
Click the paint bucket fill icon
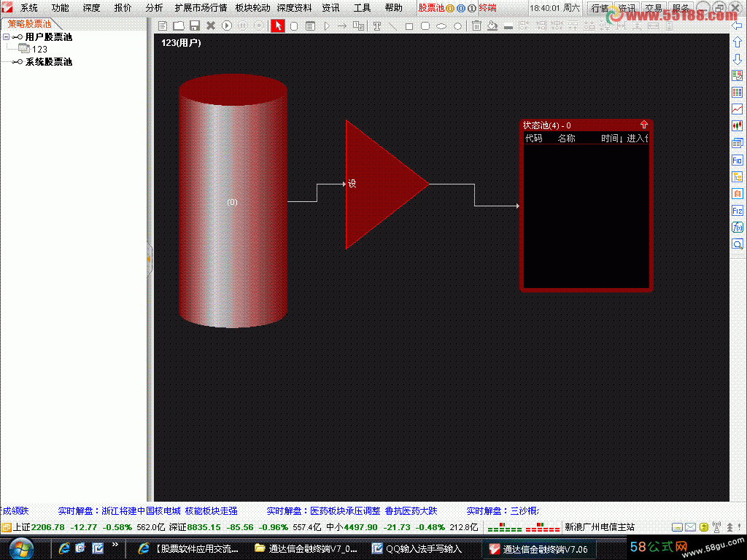tap(492, 26)
